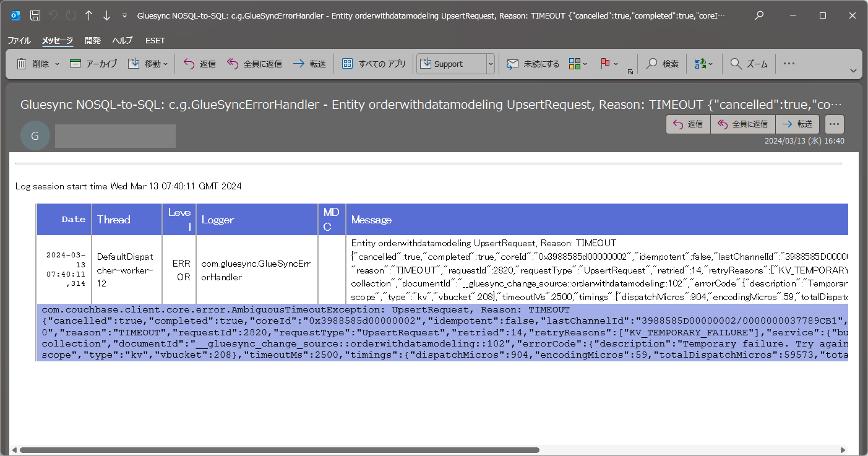This screenshot has width=868, height=456.
Task: Click the Log session start time line
Action: (129, 186)
